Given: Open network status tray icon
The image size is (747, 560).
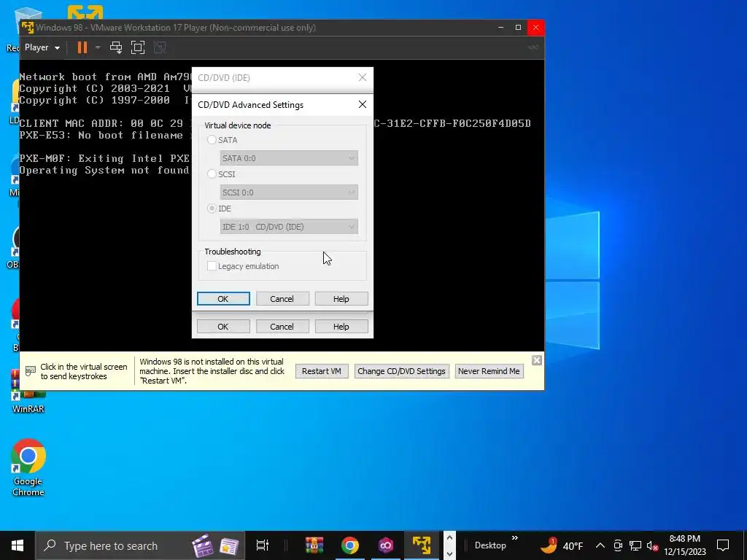Looking at the screenshot, I should (x=635, y=545).
